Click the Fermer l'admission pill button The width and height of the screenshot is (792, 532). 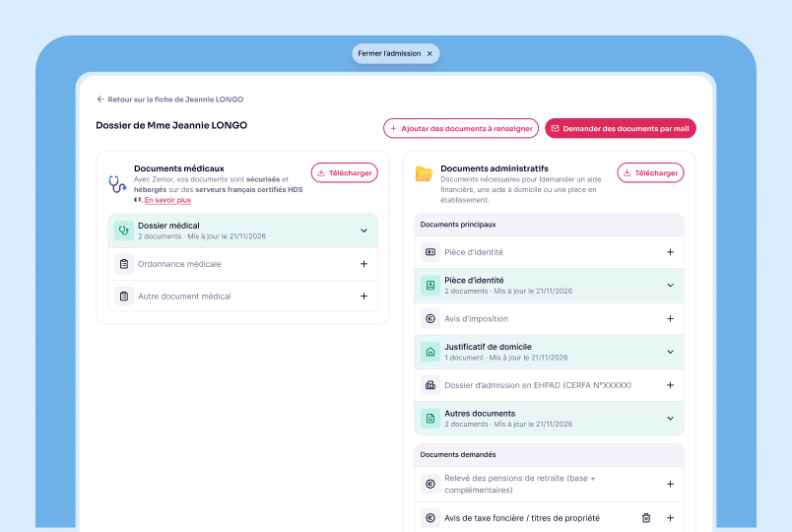pyautogui.click(x=395, y=53)
